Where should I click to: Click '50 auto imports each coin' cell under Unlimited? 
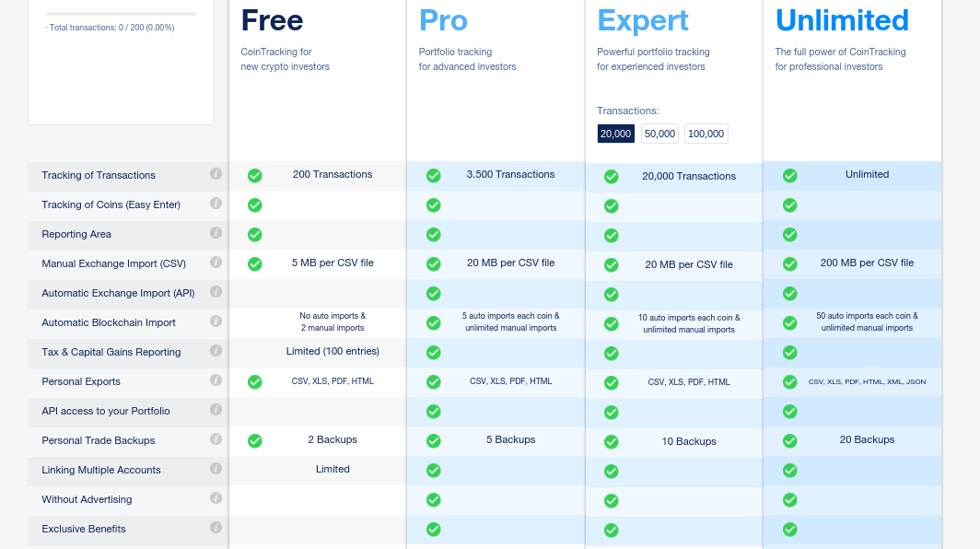pos(867,322)
